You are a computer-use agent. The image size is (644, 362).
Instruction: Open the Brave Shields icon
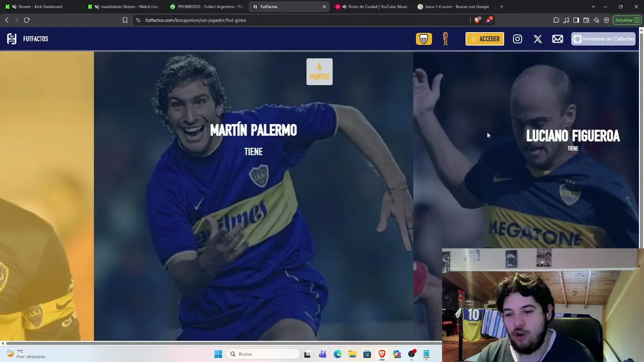(477, 20)
